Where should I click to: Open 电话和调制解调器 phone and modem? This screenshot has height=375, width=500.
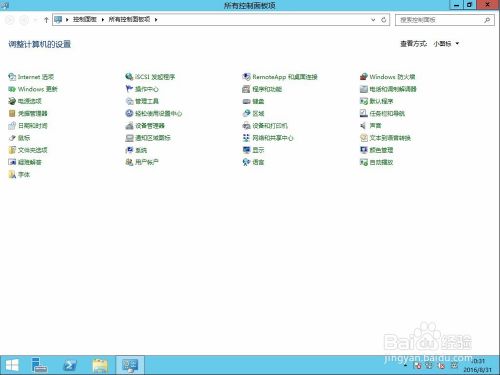(388, 89)
